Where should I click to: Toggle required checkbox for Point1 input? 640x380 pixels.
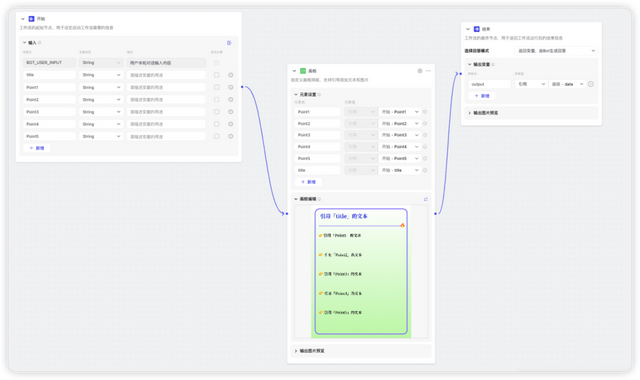pos(217,87)
